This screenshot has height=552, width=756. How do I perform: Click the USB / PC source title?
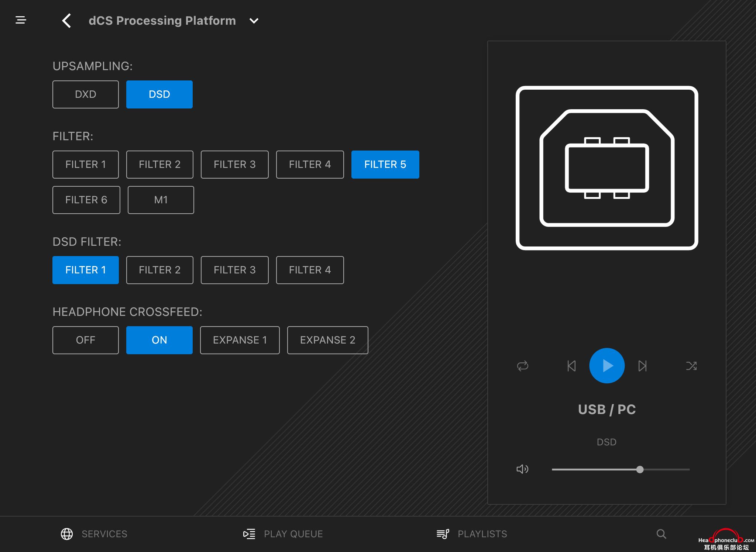pos(607,410)
